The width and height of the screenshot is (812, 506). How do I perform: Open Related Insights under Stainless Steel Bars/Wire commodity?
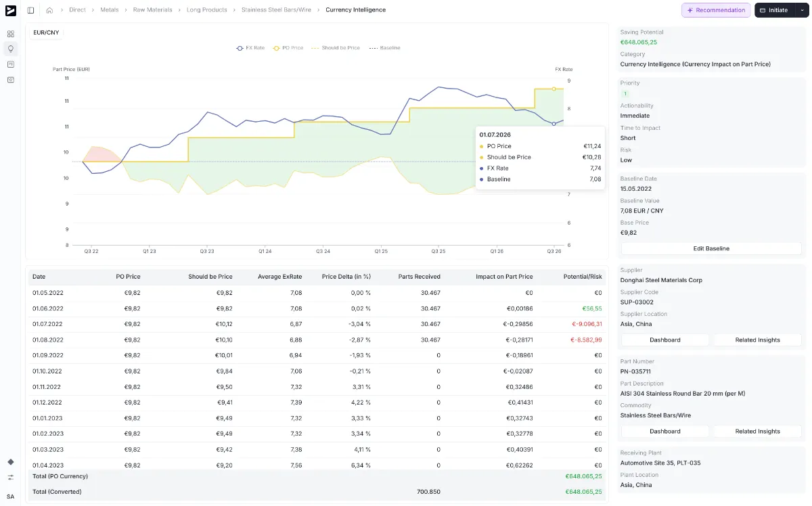758,431
